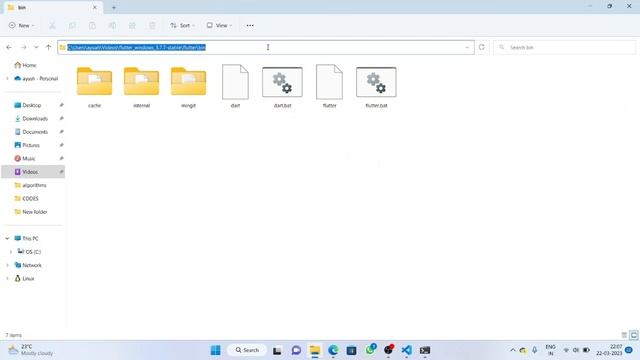Open the Windows Start menu

point(216,350)
